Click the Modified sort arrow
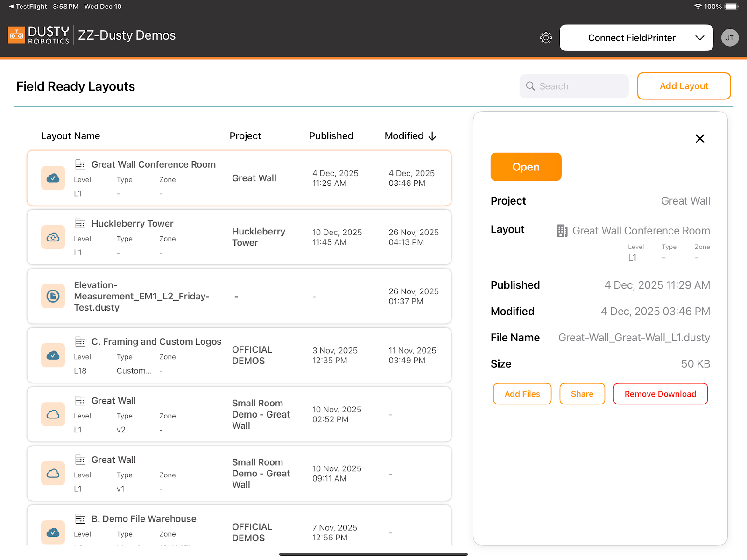This screenshot has height=560, width=747. tap(432, 136)
